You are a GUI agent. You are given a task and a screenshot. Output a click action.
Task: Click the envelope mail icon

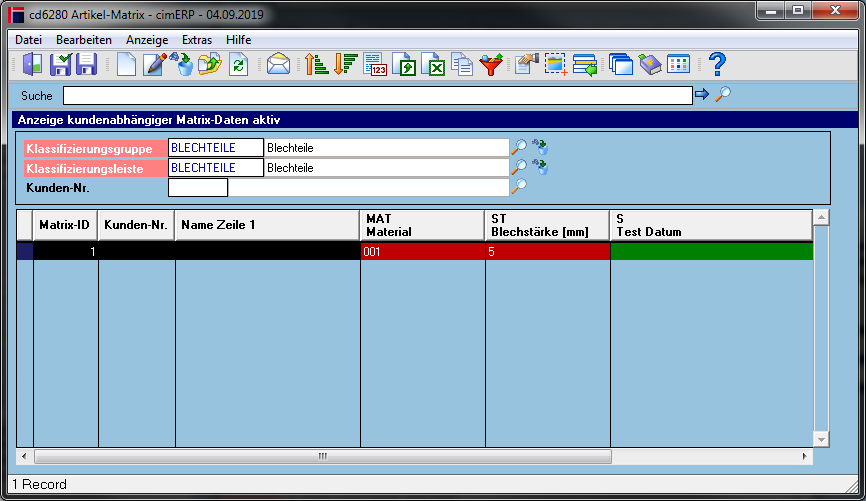pyautogui.click(x=278, y=65)
